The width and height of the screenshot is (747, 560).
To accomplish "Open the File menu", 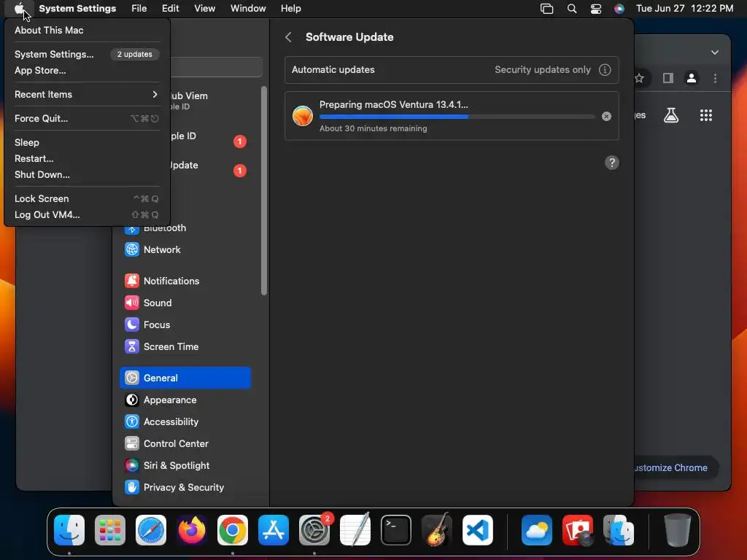I will (x=139, y=9).
